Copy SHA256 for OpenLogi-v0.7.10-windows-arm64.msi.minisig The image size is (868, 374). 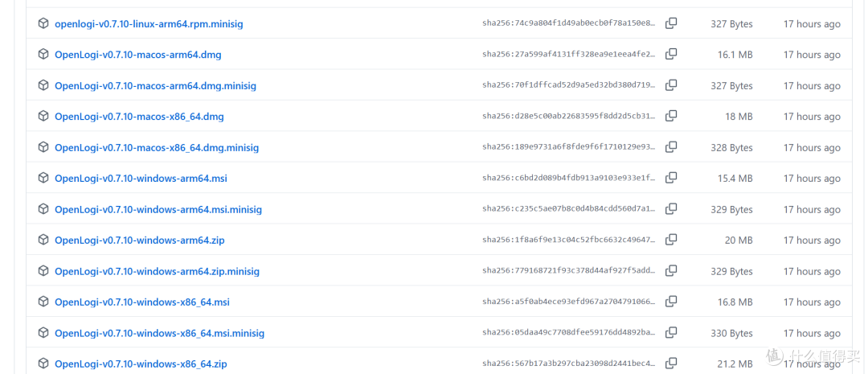coord(671,209)
